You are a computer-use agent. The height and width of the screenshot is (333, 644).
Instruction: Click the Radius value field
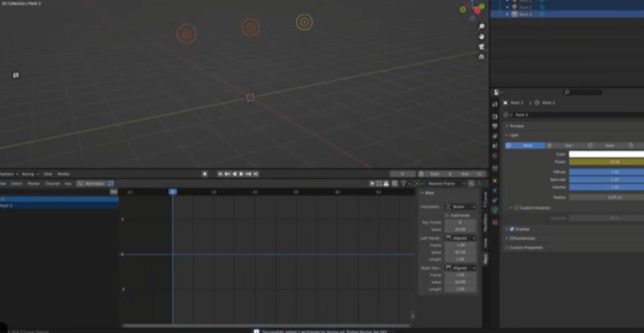pyautogui.click(x=605, y=197)
